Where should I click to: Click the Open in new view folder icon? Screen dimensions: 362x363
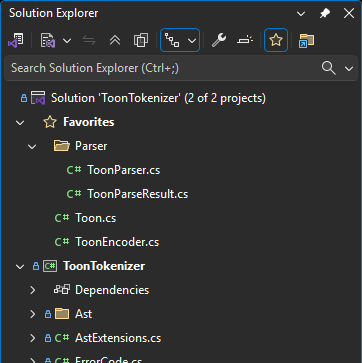[306, 41]
